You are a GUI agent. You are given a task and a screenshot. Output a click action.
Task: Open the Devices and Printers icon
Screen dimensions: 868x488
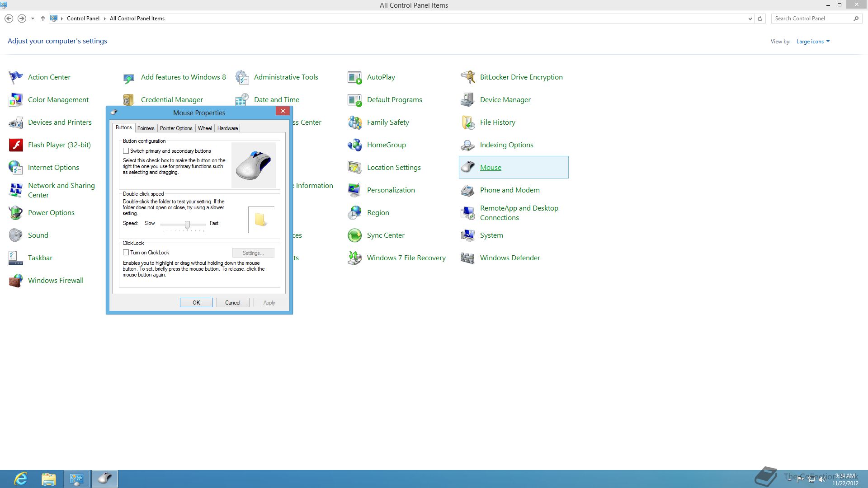coord(16,122)
